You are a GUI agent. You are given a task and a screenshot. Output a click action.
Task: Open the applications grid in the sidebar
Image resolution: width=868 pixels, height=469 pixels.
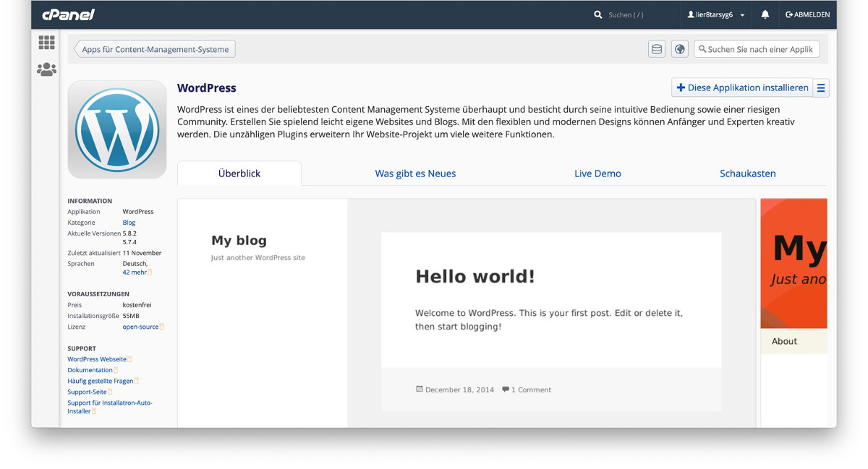tap(46, 43)
